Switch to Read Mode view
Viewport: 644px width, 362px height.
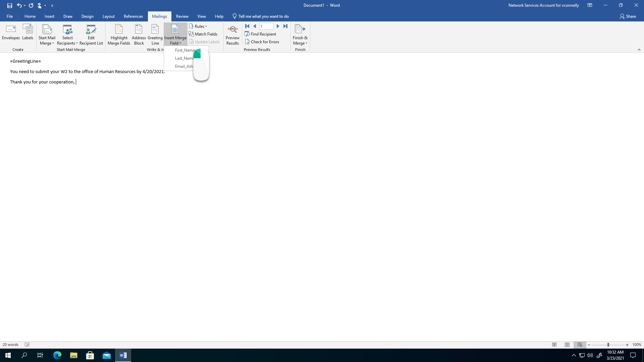554,345
